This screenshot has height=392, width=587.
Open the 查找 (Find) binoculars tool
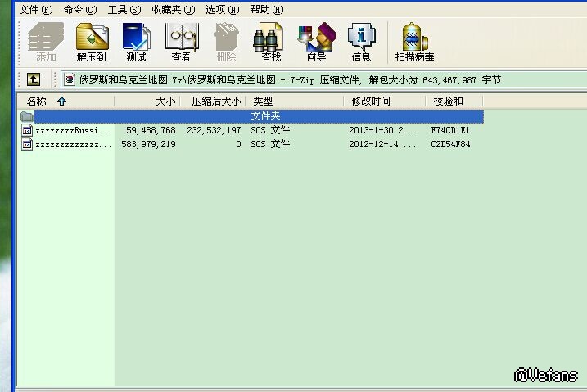(271, 42)
